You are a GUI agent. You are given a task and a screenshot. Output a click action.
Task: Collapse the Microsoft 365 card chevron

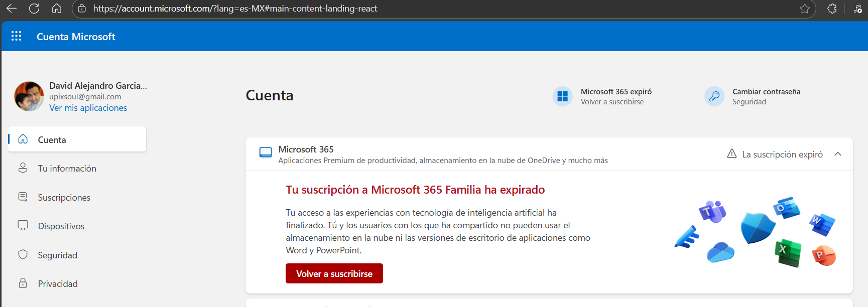click(x=838, y=154)
